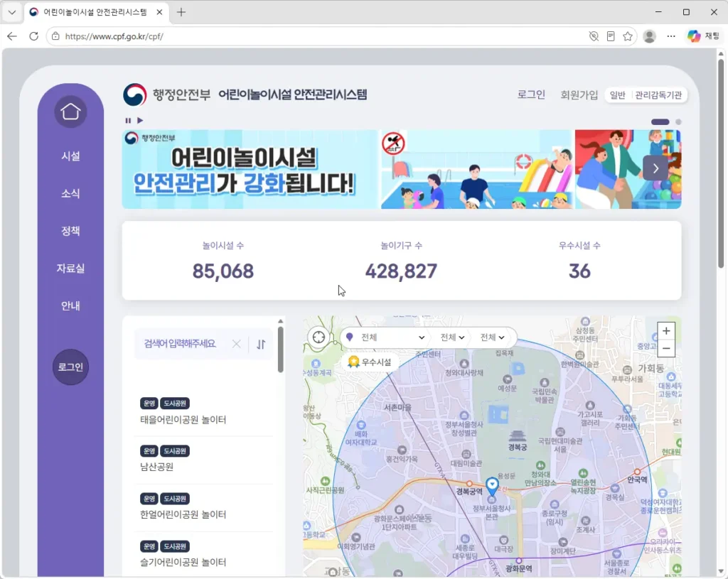This screenshot has height=579, width=728.
Task: Open browser settings and more menu
Action: click(x=671, y=36)
